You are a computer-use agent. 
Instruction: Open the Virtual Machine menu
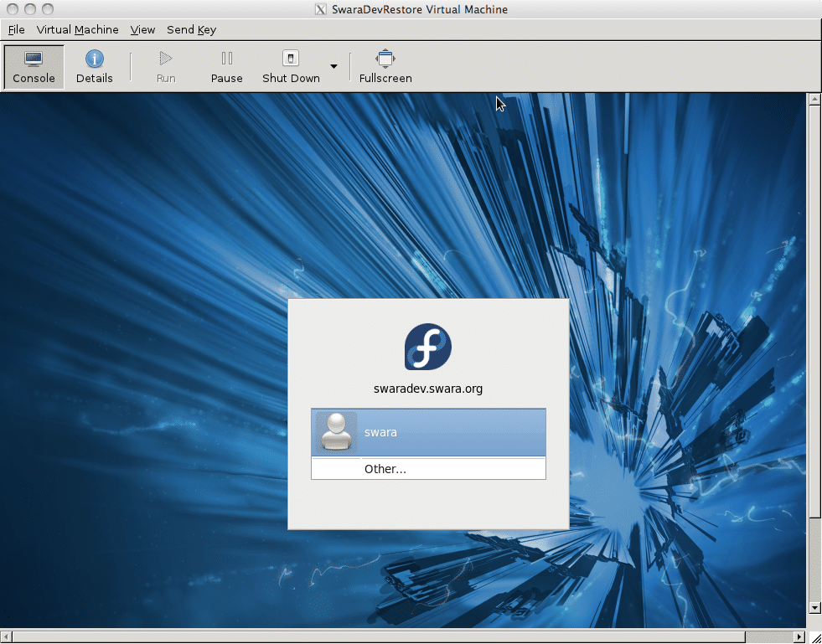click(x=77, y=29)
